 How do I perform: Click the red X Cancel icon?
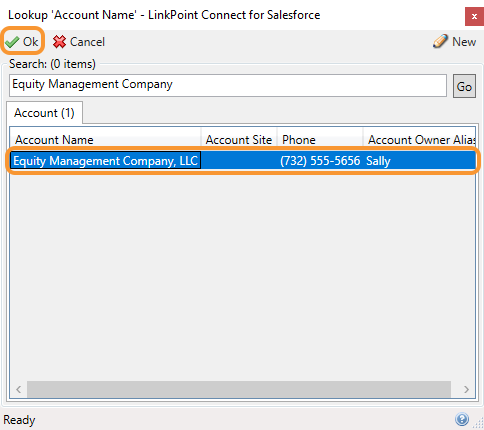(x=59, y=42)
